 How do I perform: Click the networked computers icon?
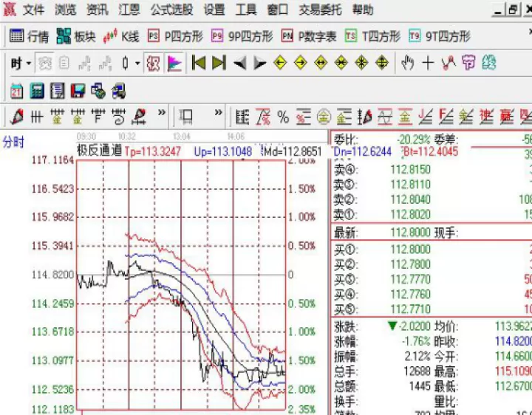(x=118, y=91)
